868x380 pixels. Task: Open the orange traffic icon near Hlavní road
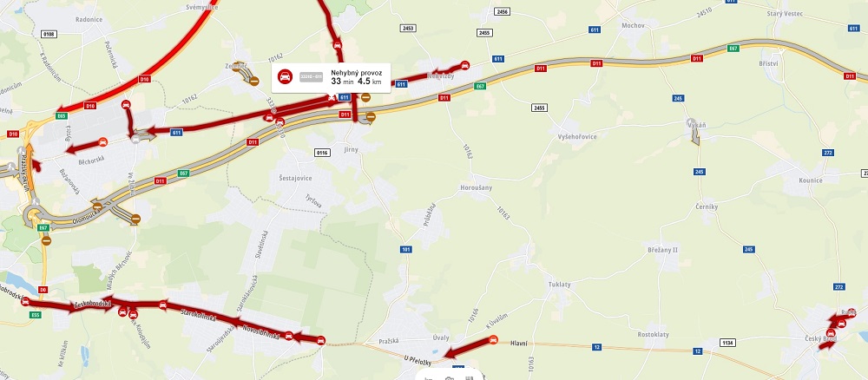coord(493,339)
